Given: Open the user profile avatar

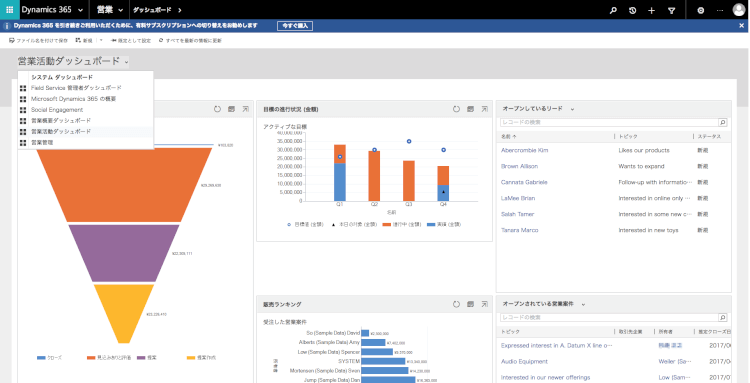Looking at the screenshot, I should (x=739, y=10).
